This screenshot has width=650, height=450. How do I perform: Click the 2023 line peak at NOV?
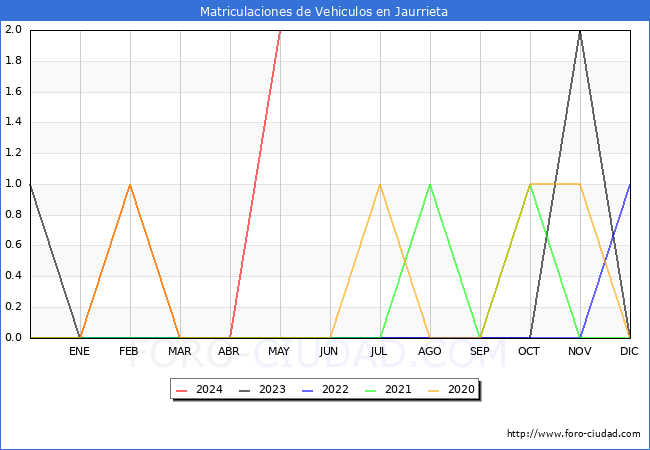click(x=580, y=31)
